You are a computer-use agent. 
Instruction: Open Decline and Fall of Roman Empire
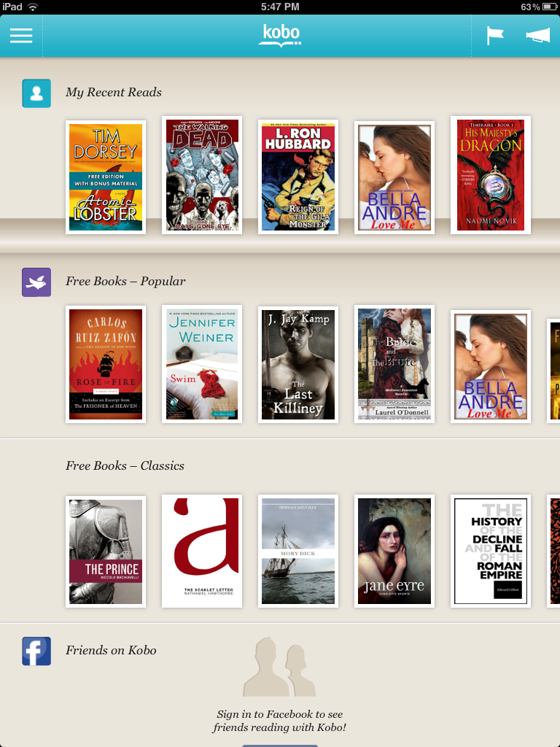491,551
